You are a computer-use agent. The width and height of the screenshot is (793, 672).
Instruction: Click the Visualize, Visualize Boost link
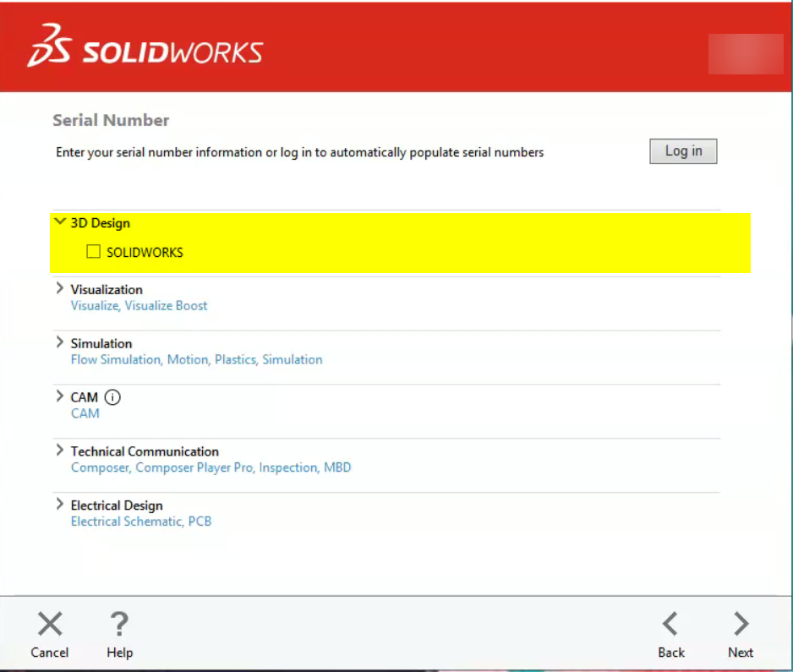[139, 306]
